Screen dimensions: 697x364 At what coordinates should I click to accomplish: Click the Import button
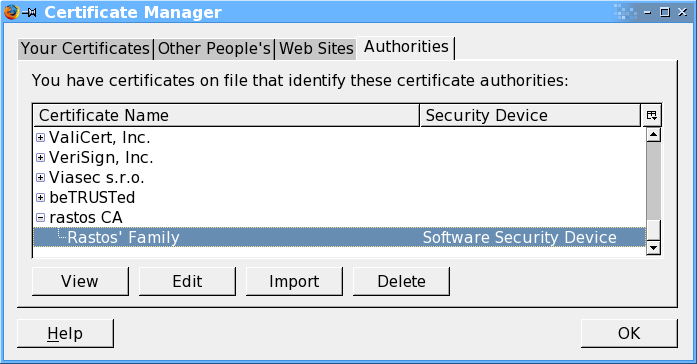click(x=294, y=281)
